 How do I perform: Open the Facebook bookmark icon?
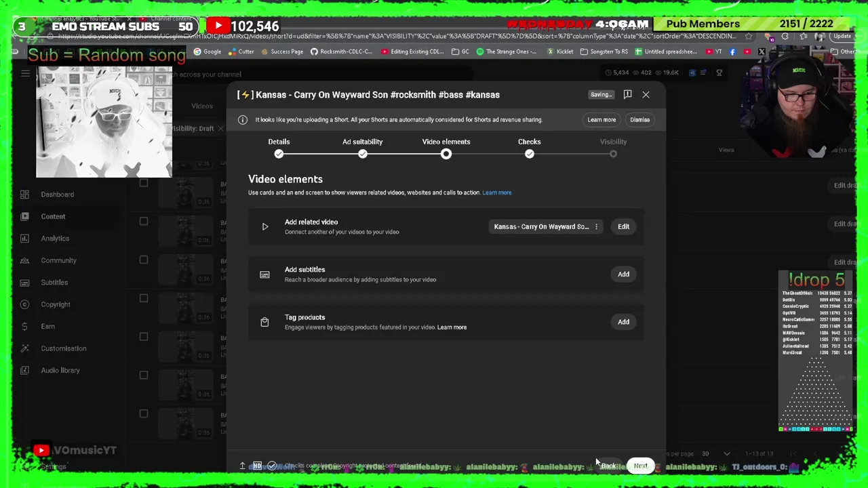[732, 52]
